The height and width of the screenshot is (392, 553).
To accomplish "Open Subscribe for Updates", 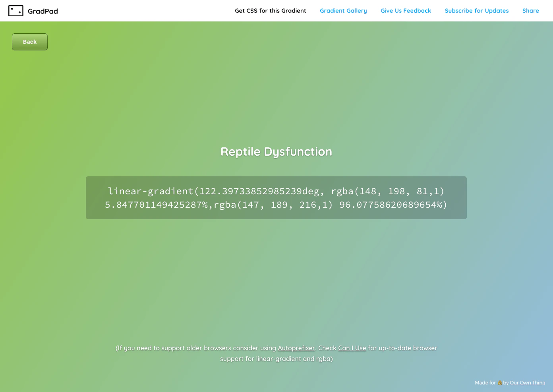I will pyautogui.click(x=477, y=11).
